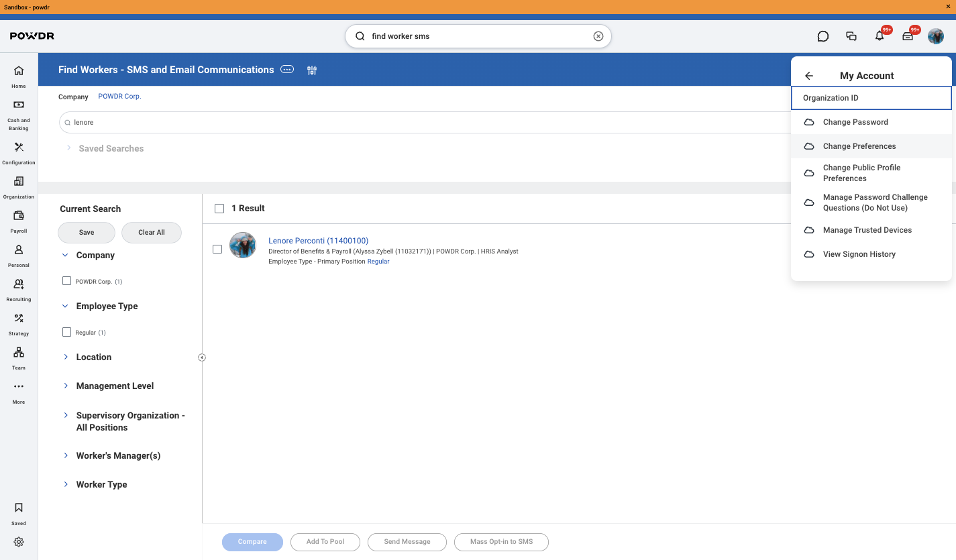Open the notifications bell
This screenshot has width=956, height=560.
coord(880,36)
